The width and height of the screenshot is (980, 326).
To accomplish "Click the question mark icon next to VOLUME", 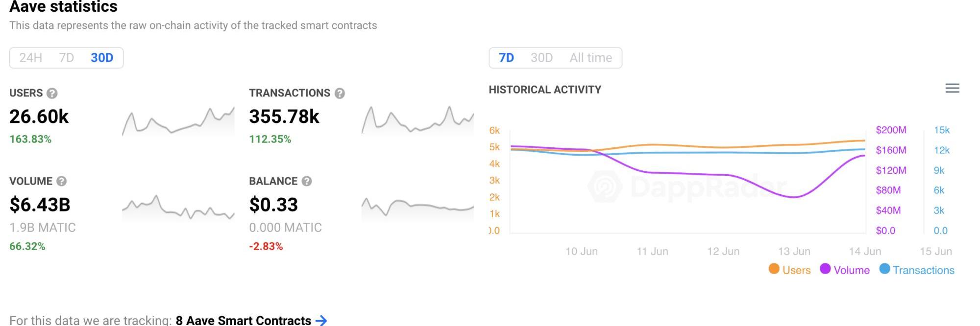I will click(61, 181).
